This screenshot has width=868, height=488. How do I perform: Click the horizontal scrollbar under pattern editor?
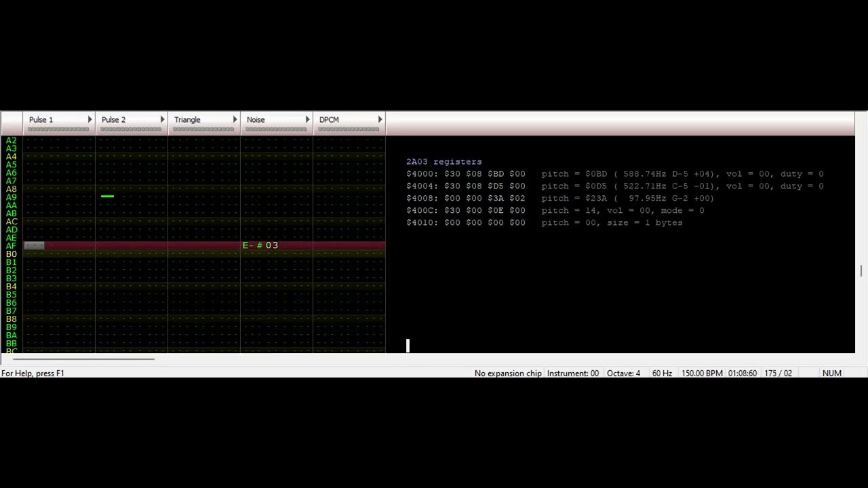click(83, 359)
